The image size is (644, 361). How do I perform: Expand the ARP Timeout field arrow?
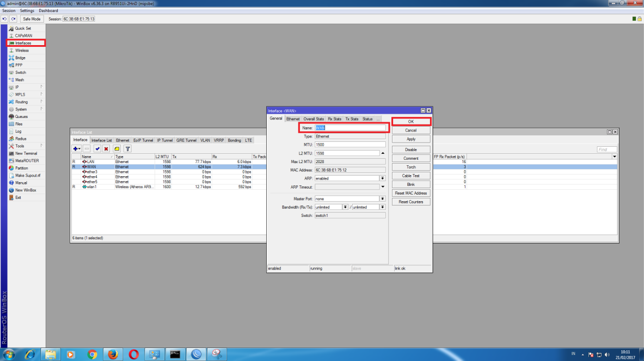[383, 186]
